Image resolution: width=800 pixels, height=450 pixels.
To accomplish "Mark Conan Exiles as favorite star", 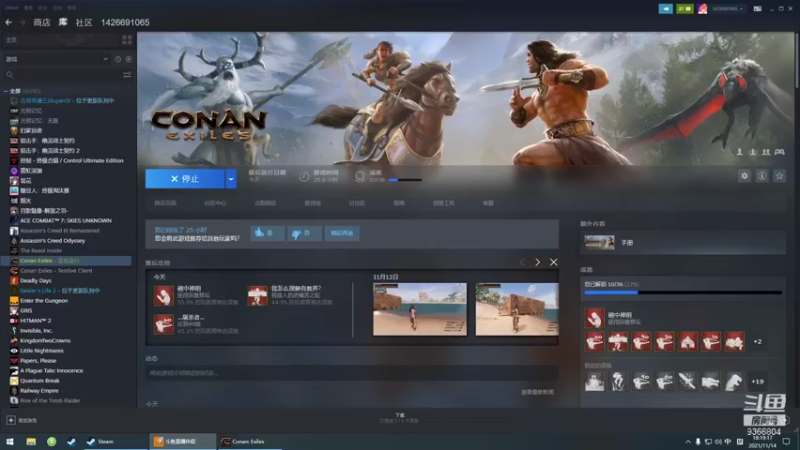I will point(779,176).
